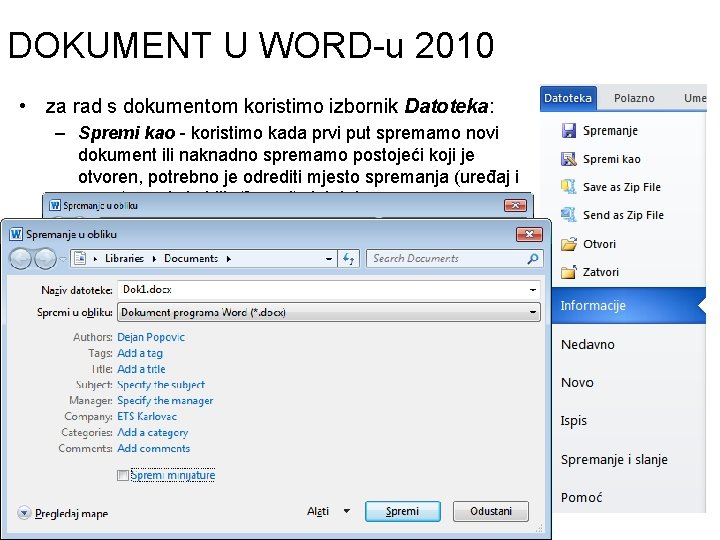Open the recent pages arrow beside nav buttons
The height and width of the screenshot is (540, 720).
[63, 259]
